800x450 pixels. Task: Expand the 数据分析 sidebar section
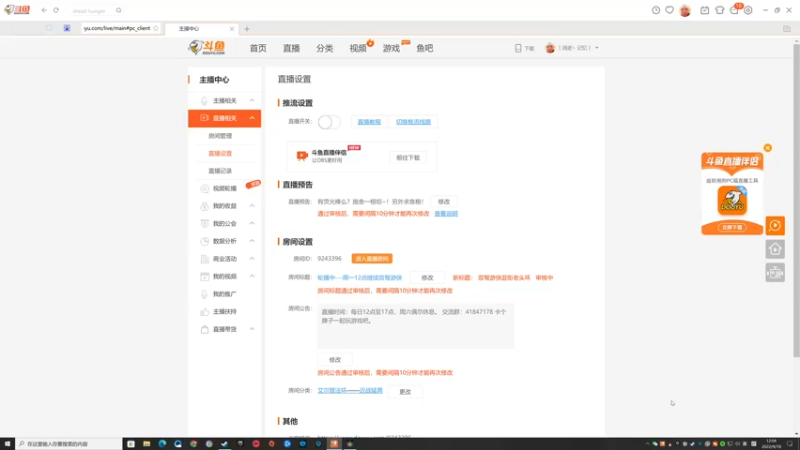(252, 241)
